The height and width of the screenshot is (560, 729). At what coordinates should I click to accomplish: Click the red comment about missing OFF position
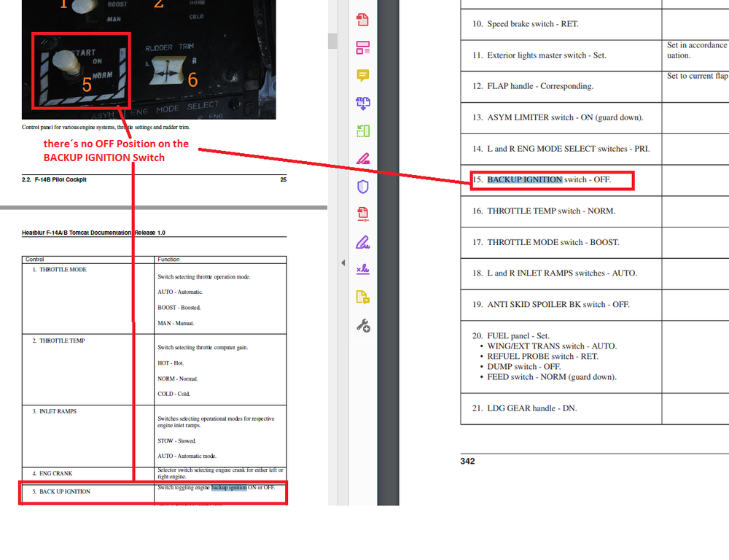pyautogui.click(x=116, y=150)
